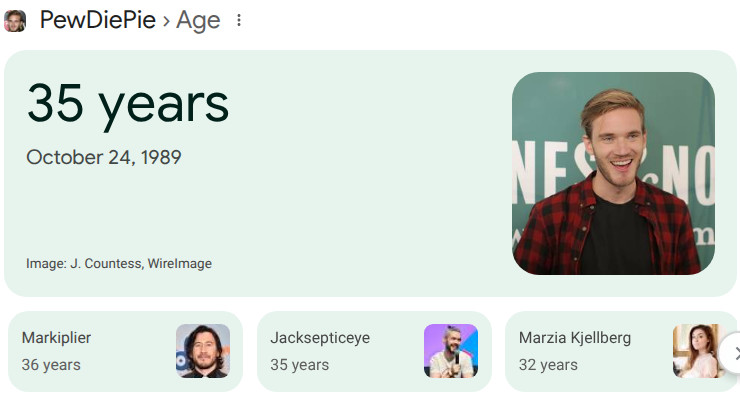Screen dimensions: 740x404
Task: Click Markiplier's 36 years text
Action: [x=51, y=365]
